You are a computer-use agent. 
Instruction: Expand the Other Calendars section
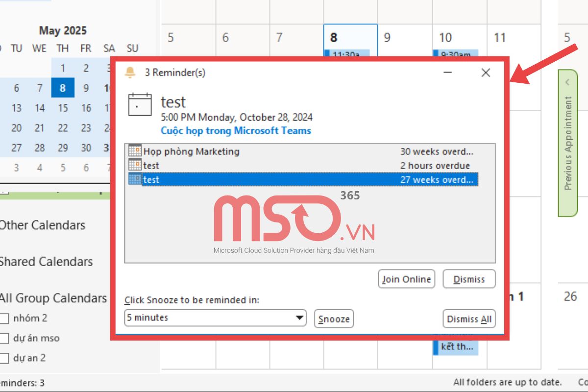[42, 225]
